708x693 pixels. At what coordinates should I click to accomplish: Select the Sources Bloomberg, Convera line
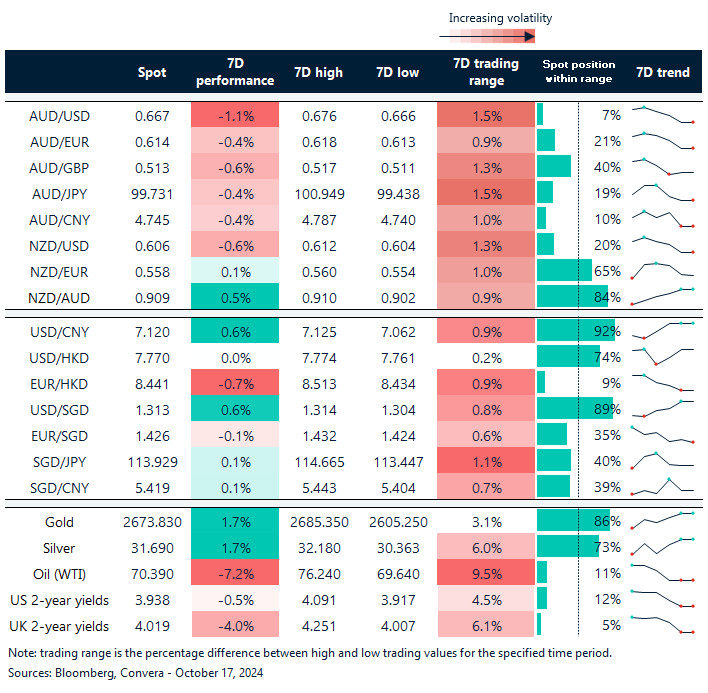tap(135, 673)
